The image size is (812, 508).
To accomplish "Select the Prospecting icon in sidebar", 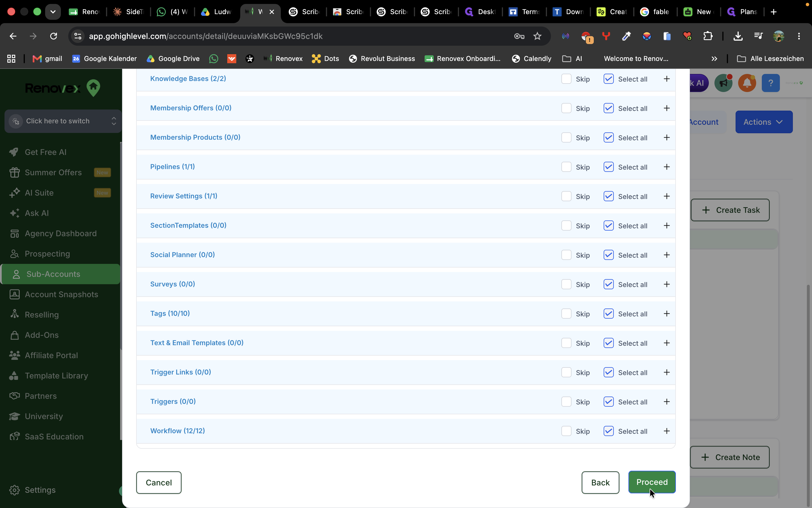I will pyautogui.click(x=14, y=254).
